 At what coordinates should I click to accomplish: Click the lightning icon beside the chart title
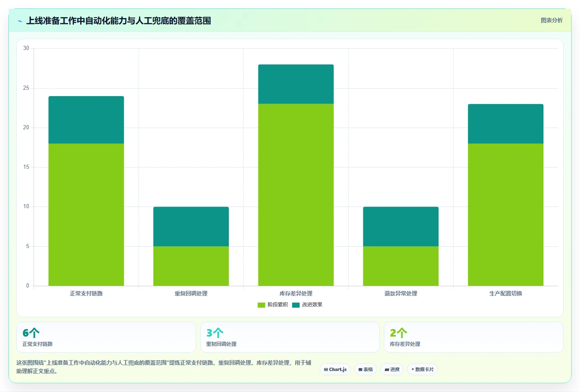point(20,21)
